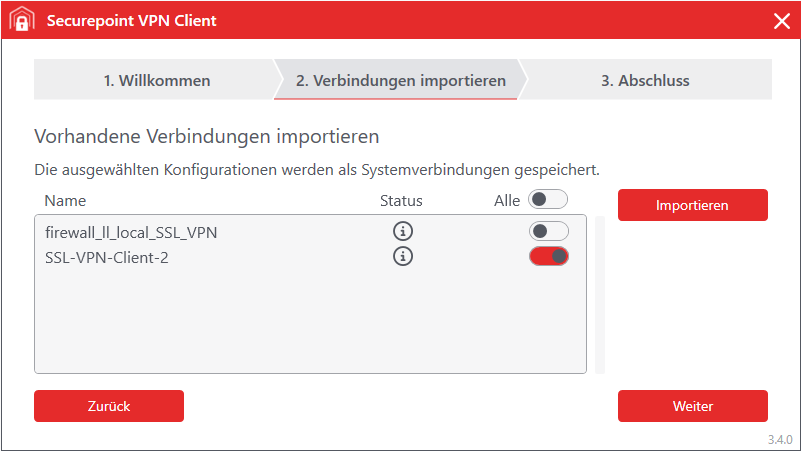Continue with the Weiter button
This screenshot has height=451, width=801.
coord(693,406)
